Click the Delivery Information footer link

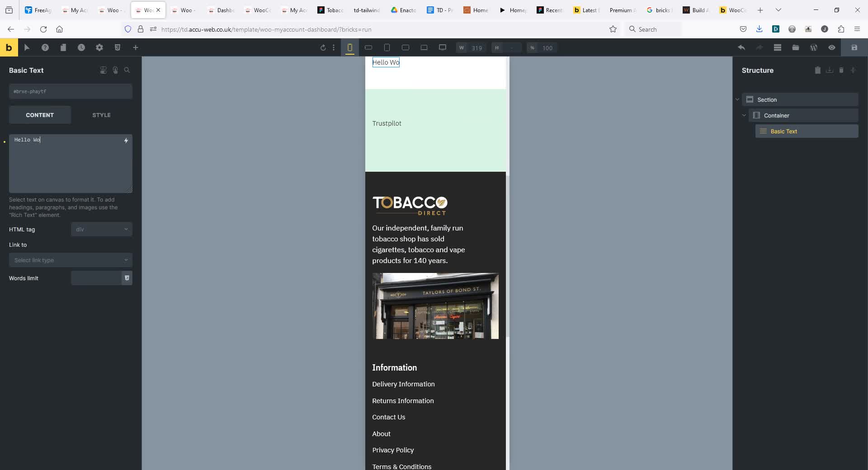point(403,384)
